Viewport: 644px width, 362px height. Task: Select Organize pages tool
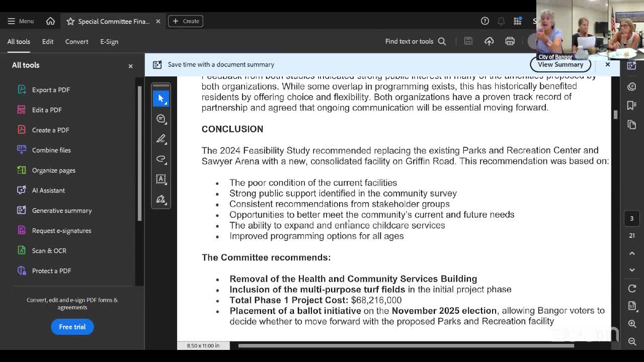53,170
